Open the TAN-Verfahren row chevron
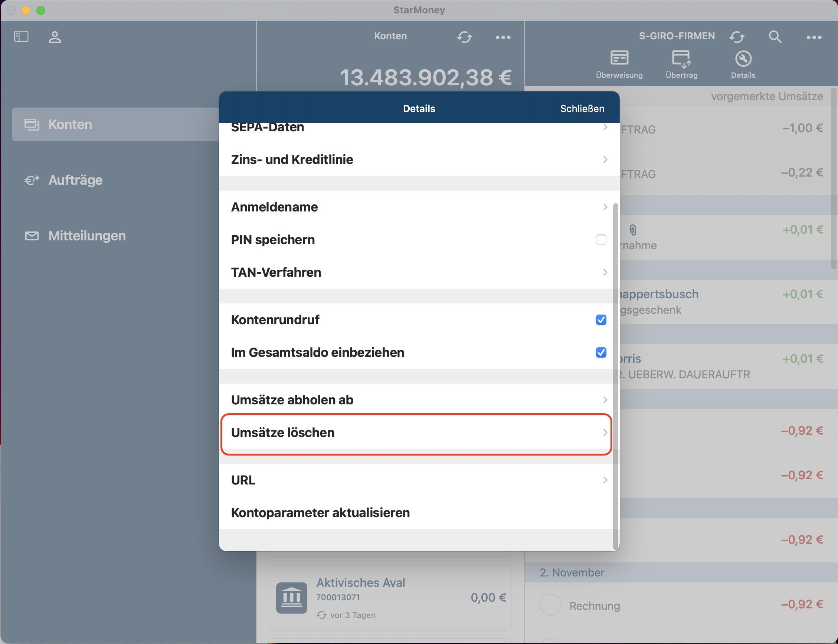838x644 pixels. (605, 272)
